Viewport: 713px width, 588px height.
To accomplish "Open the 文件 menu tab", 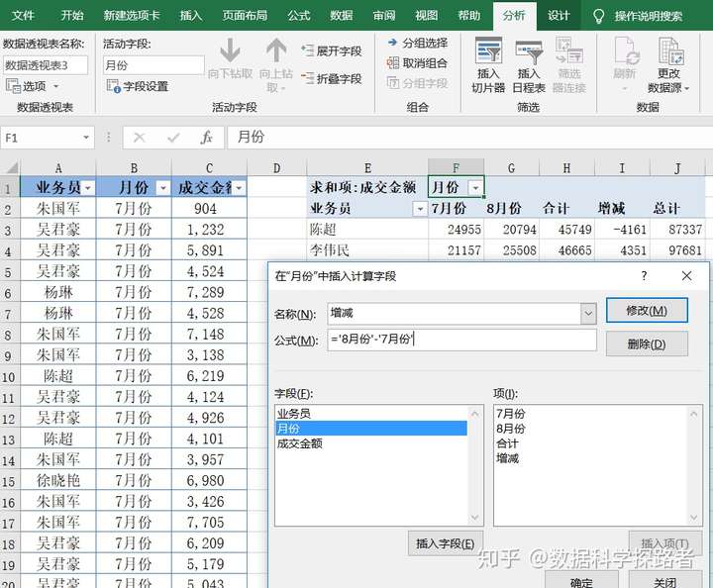I will 23,16.
